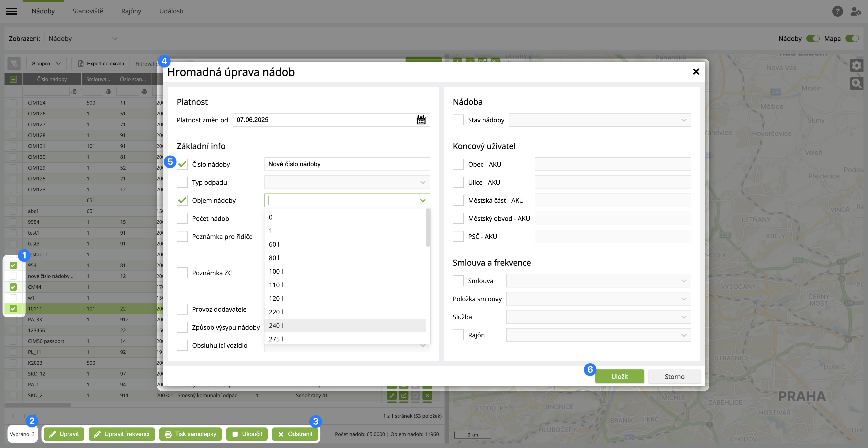Open the Sloupce columns dropdown
This screenshot has width=868, height=448.
[x=46, y=64]
